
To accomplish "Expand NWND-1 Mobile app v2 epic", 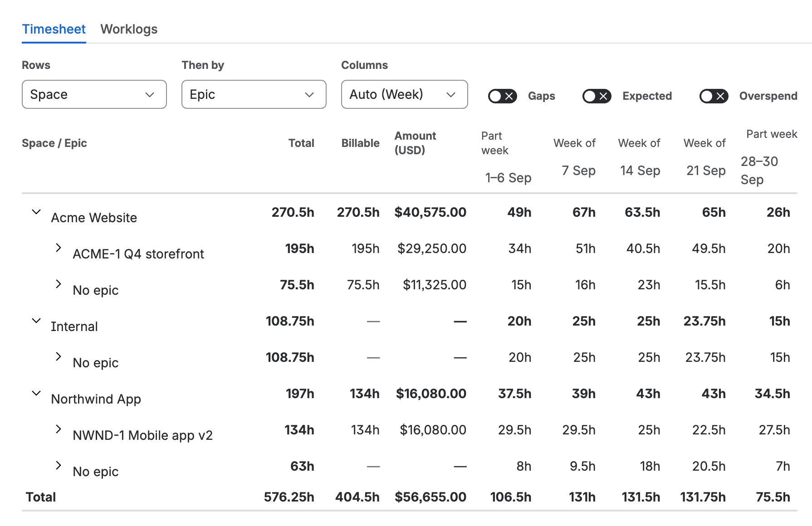I will [58, 429].
